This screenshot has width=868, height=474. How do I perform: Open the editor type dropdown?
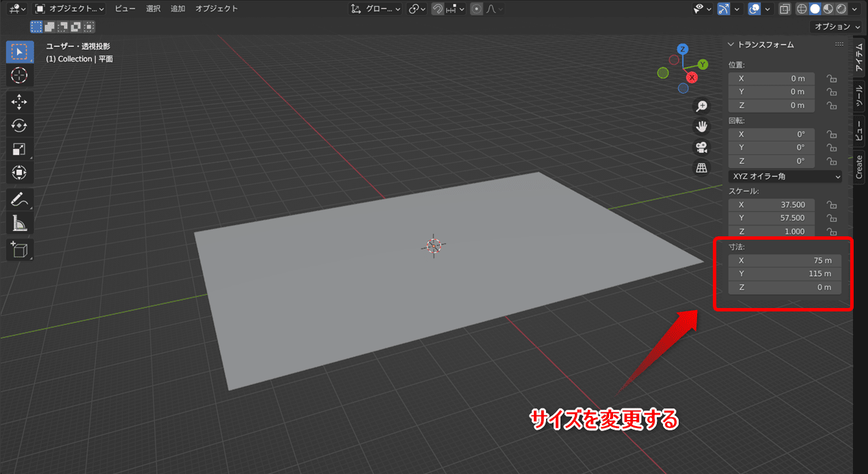17,9
